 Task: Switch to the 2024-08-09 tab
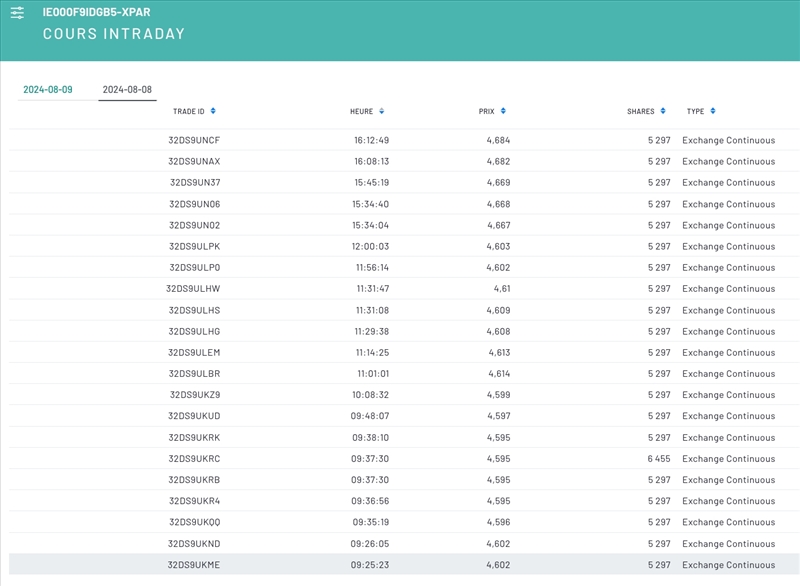[48, 90]
